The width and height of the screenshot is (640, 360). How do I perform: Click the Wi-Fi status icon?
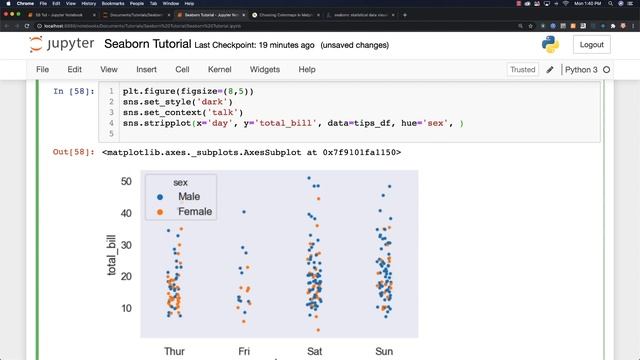(565, 3)
